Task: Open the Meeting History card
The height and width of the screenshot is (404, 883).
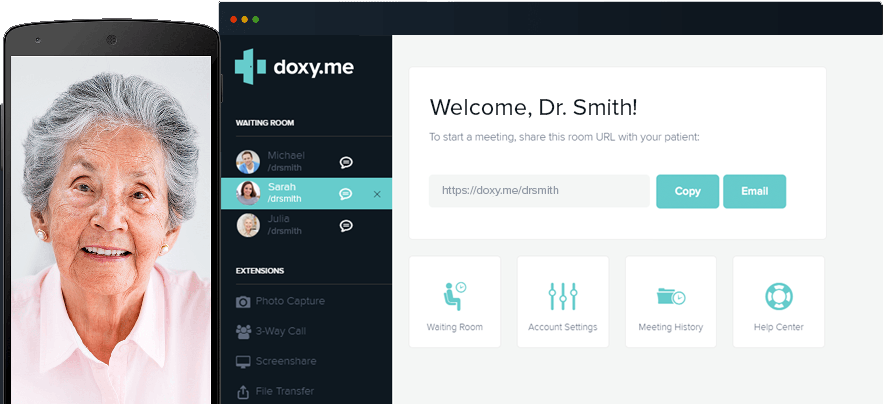Action: [671, 301]
